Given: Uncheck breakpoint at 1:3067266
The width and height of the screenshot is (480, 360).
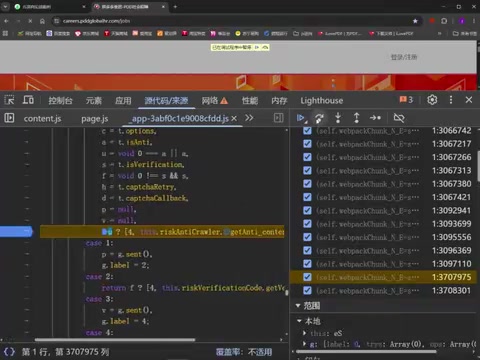Looking at the screenshot, I should pos(307,157).
